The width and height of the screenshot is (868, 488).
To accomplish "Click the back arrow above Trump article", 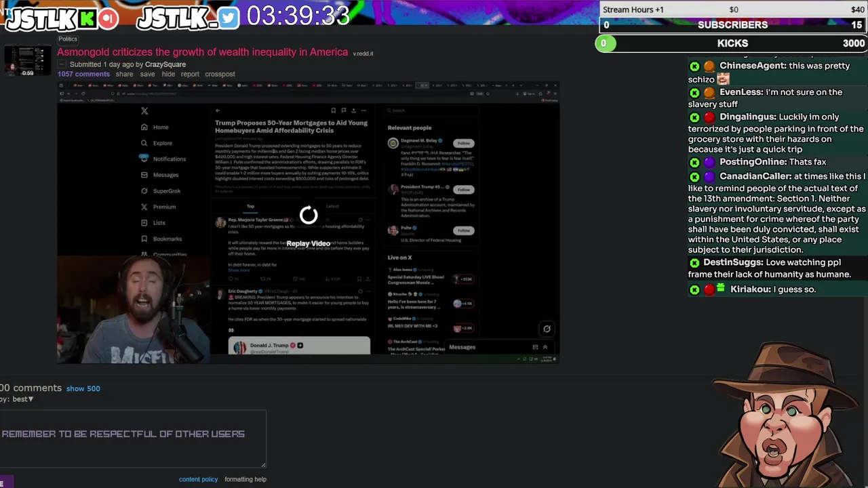I will coord(218,110).
